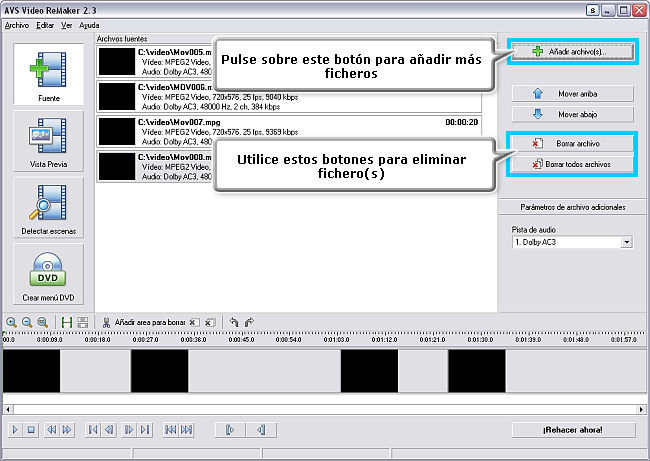This screenshot has height=461, width=650.
Task: Click the timeline scrollbar left arrow
Action: (7, 409)
